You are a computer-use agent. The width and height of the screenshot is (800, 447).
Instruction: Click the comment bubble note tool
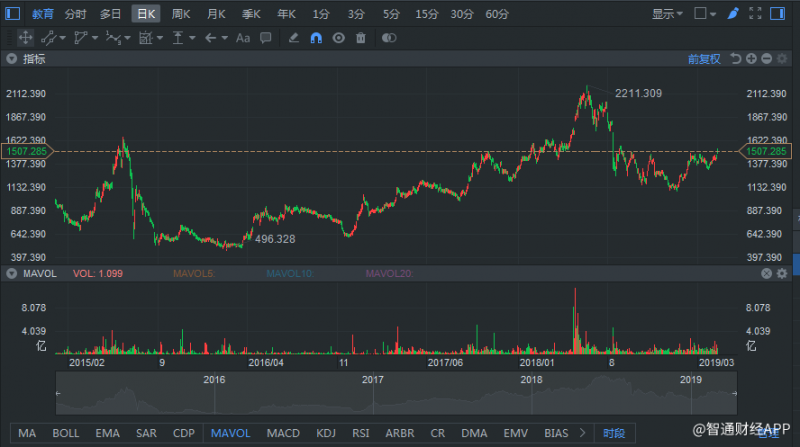(265, 38)
